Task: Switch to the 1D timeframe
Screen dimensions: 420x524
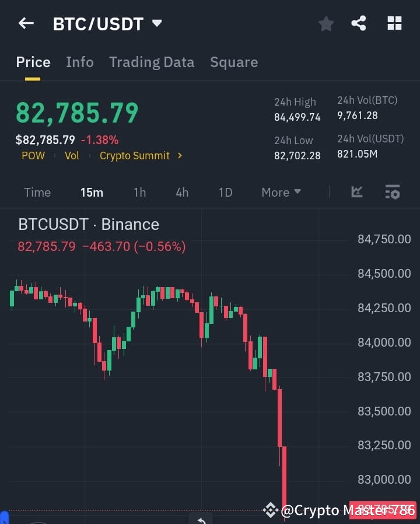Action: [x=225, y=192]
